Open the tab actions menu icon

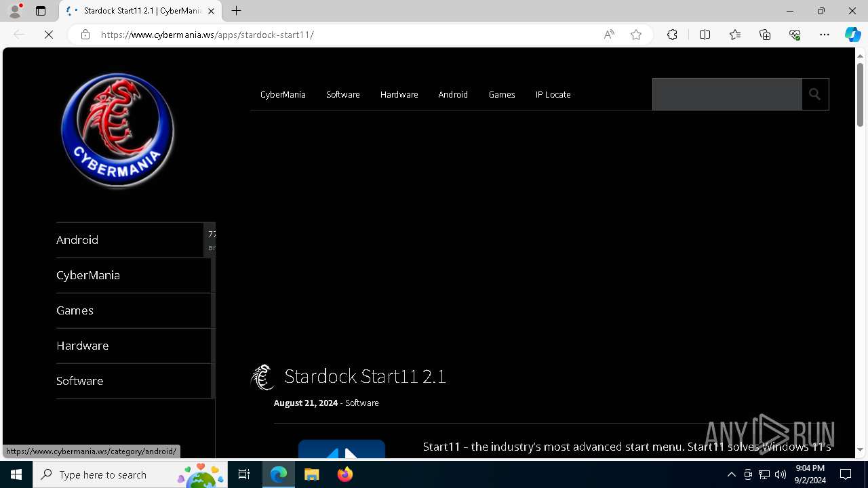41,11
